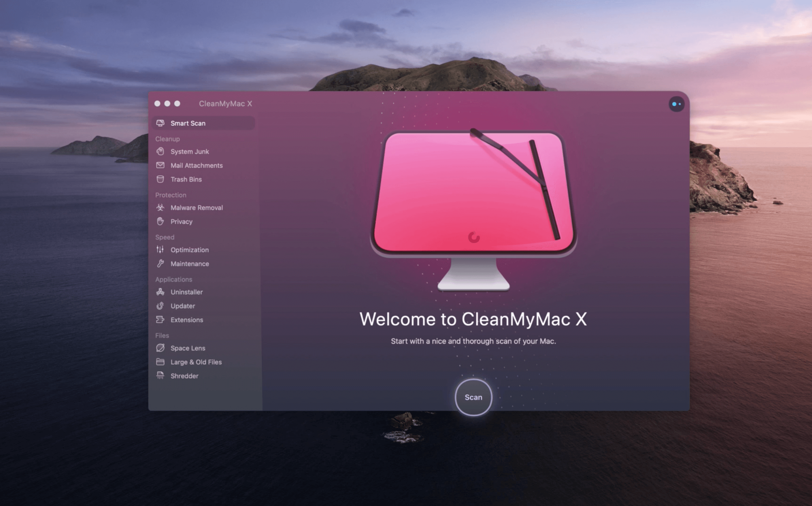Click the Space Lens icon
The width and height of the screenshot is (812, 506).
(x=160, y=348)
